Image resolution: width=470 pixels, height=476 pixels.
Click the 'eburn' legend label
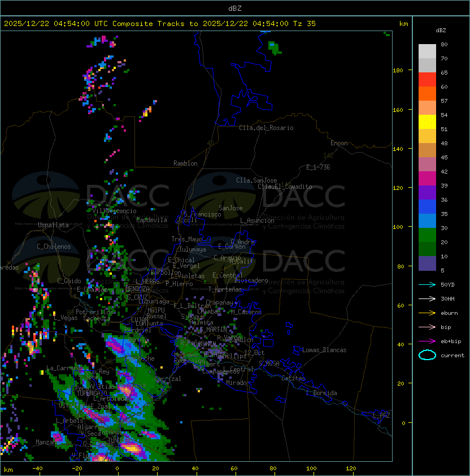pyautogui.click(x=449, y=313)
